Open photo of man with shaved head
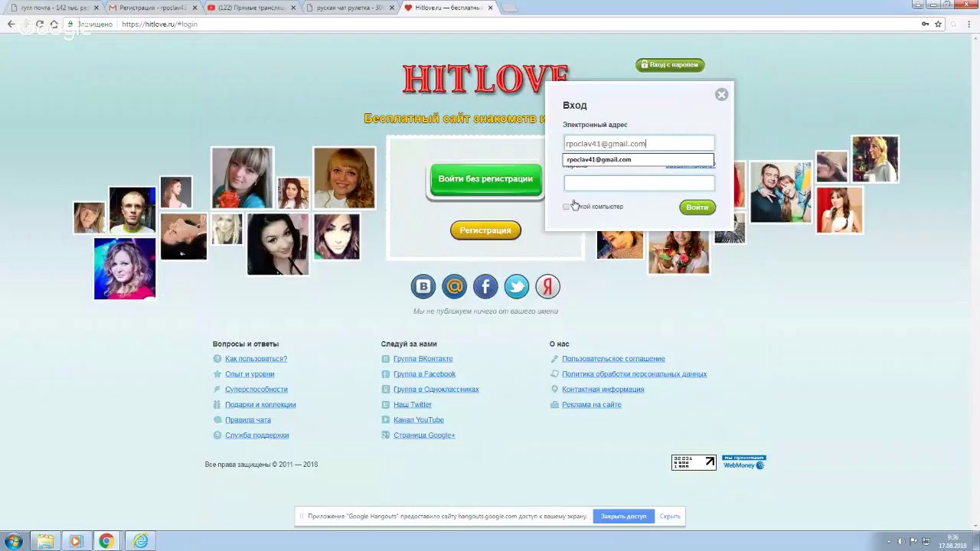This screenshot has height=551, width=980. (132, 209)
